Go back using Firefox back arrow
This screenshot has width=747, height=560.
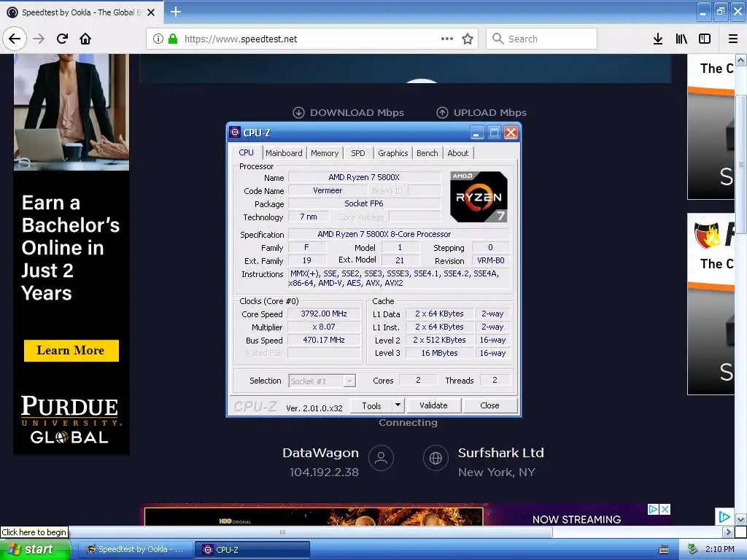pos(15,39)
